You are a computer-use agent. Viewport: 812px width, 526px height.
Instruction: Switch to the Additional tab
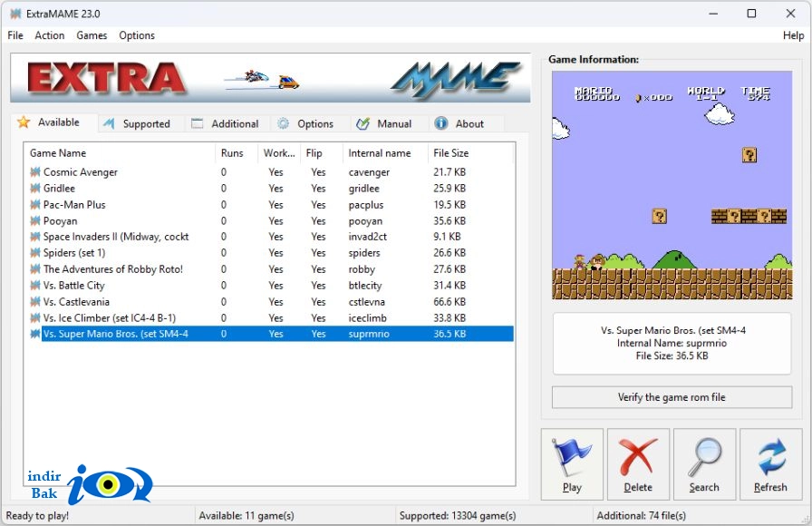tap(227, 124)
